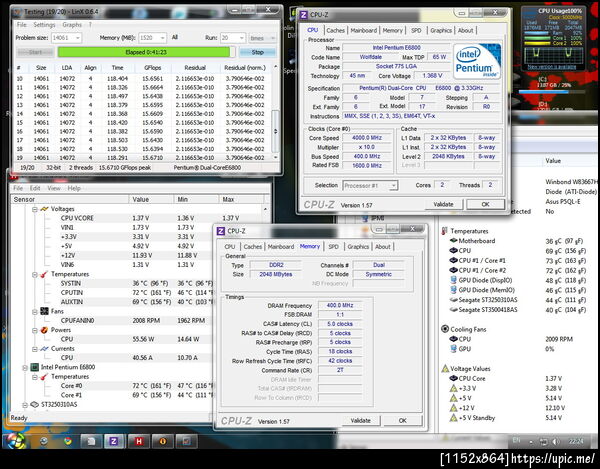Click the Intel Pentium E6800 chip icon
This screenshot has height=469, width=600.
click(x=35, y=367)
